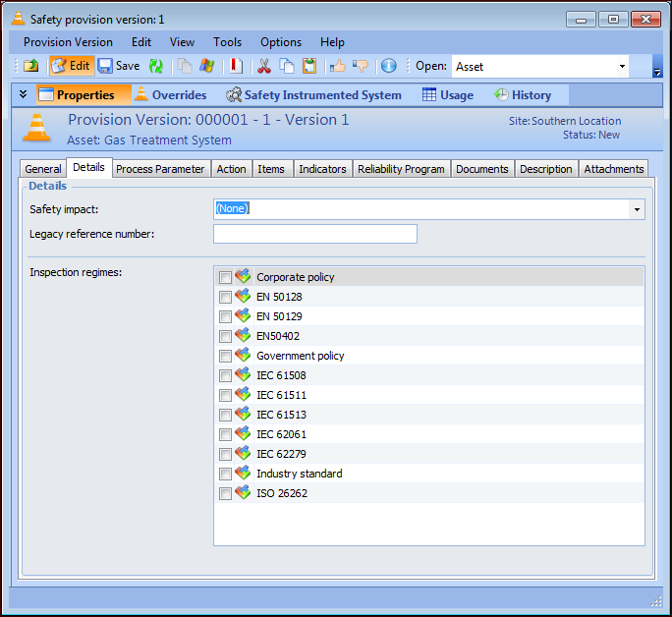Screen dimensions: 672x617
Task: Select the Reliability Program tab
Action: pos(401,169)
